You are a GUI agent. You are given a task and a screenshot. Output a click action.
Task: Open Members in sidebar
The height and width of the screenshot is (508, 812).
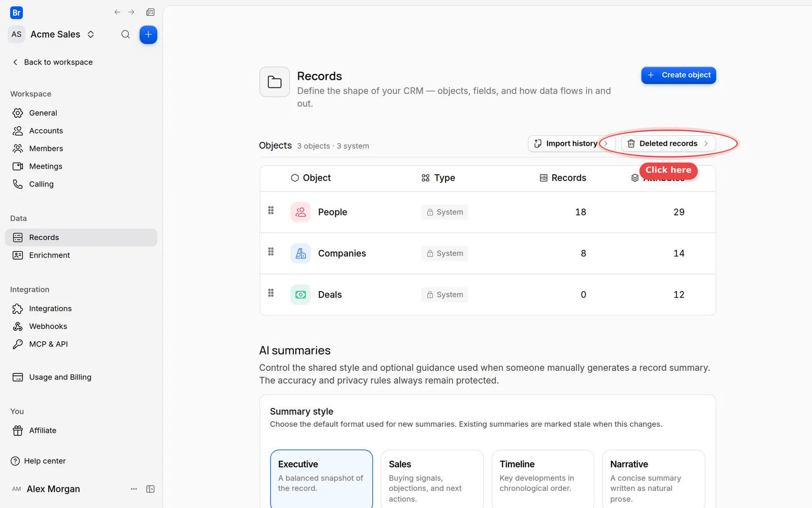[81, 148]
